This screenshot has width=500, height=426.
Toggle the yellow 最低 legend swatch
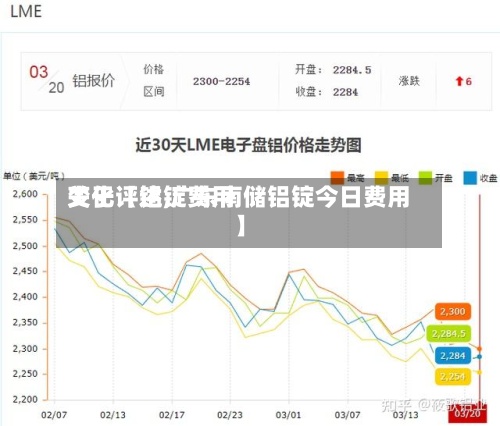381,178
